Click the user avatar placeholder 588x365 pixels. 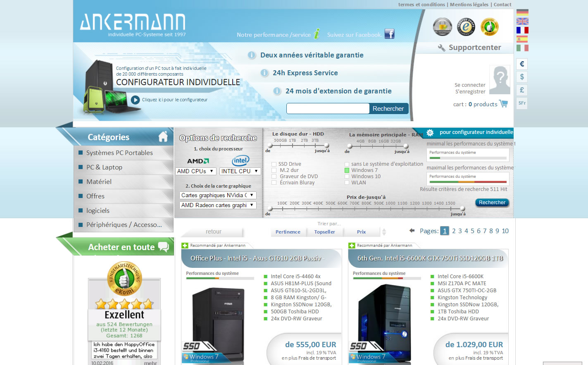(x=500, y=80)
